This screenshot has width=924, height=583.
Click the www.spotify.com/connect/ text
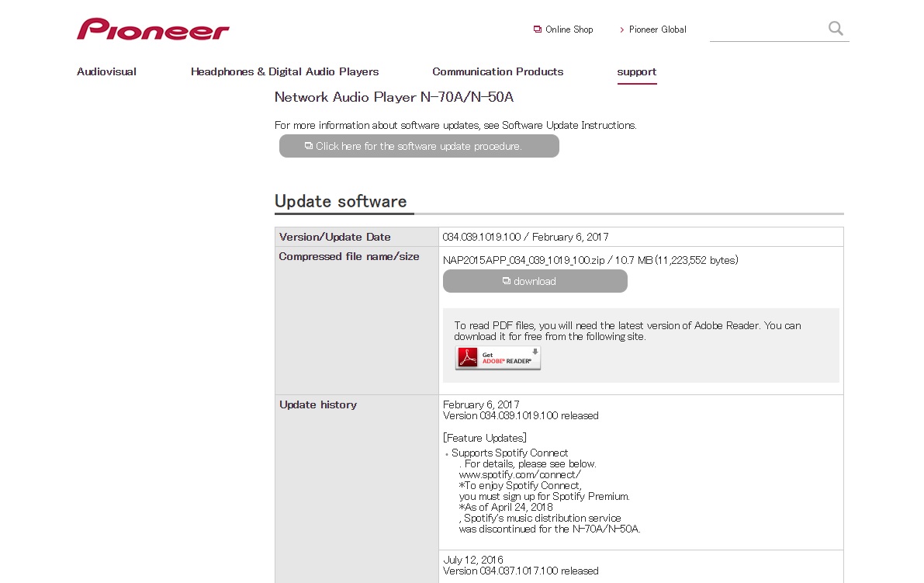point(520,474)
